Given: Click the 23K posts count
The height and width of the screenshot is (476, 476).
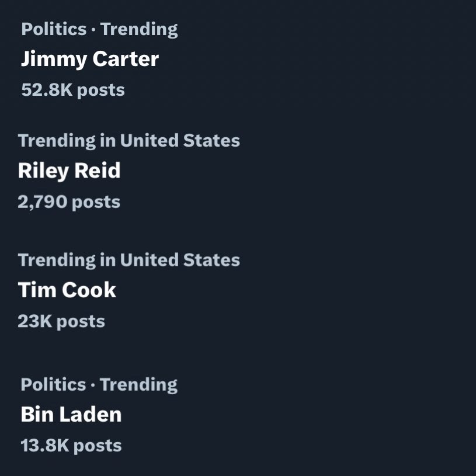Looking at the screenshot, I should 61,321.
